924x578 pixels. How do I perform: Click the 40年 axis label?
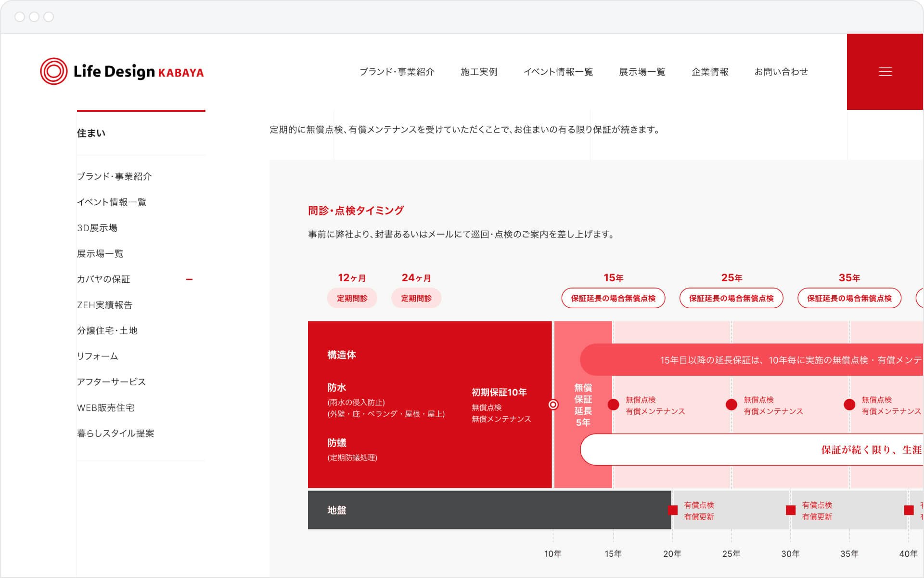[x=909, y=554]
